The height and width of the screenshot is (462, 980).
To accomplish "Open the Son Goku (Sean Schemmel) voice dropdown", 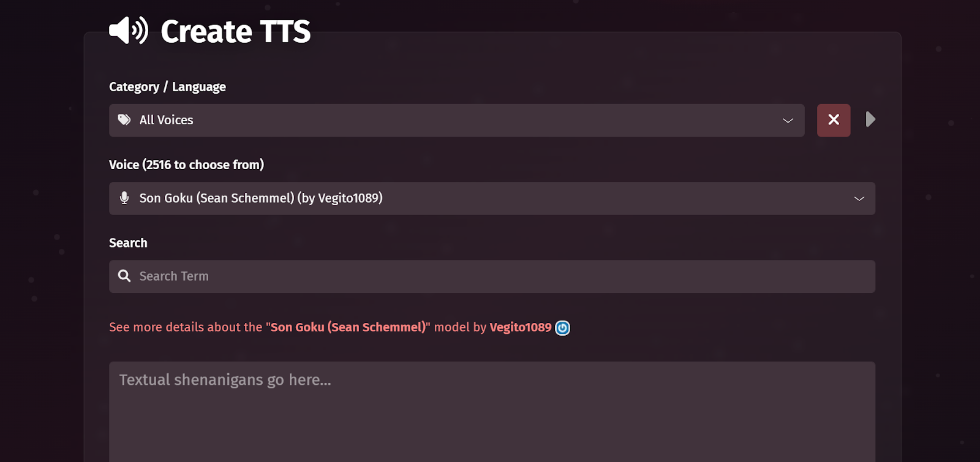I will coord(492,199).
